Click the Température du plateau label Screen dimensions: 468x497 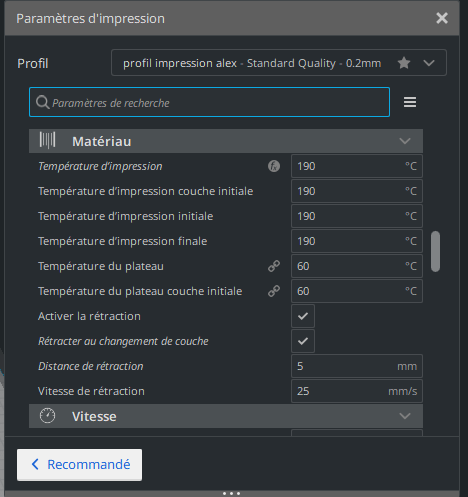pos(101,266)
